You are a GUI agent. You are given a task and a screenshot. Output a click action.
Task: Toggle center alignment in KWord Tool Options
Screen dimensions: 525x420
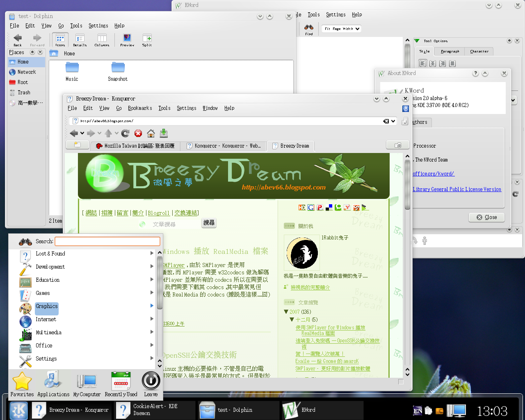coord(433,64)
